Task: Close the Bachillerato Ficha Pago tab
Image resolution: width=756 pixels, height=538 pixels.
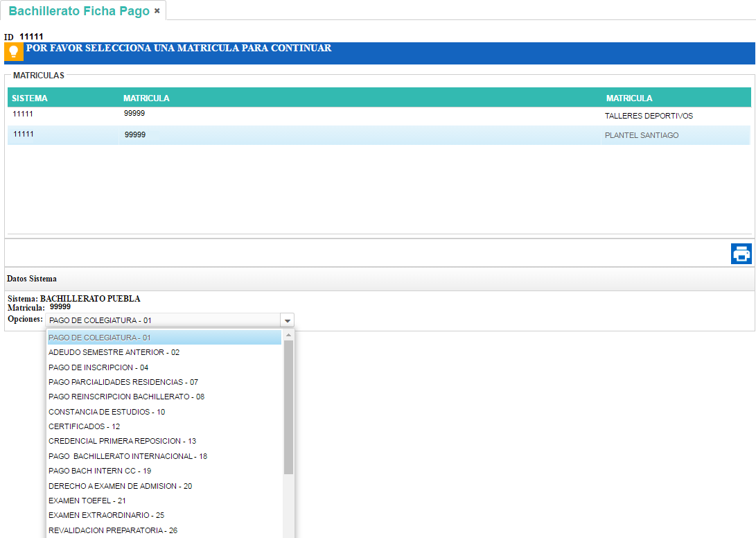Action: coord(157,11)
